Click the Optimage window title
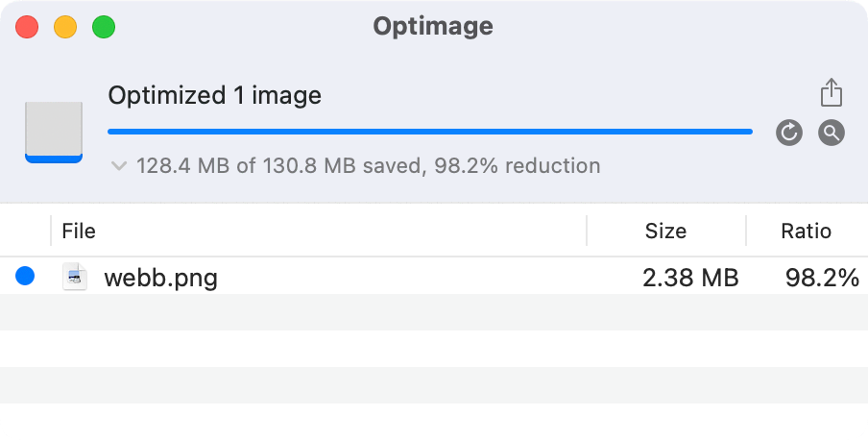 click(433, 26)
